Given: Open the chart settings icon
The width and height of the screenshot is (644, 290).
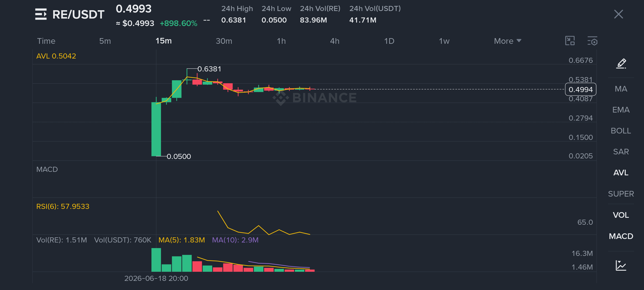Looking at the screenshot, I should (x=592, y=41).
